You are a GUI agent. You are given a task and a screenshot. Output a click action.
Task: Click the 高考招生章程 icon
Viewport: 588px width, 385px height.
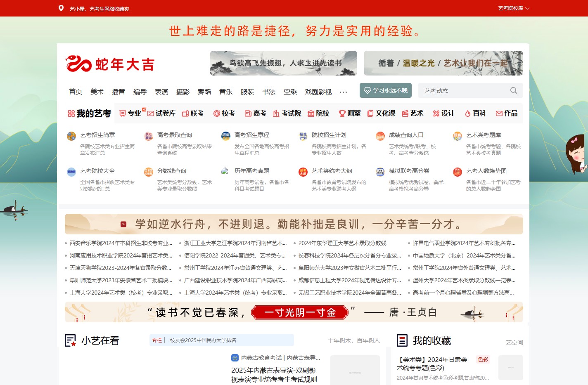226,136
